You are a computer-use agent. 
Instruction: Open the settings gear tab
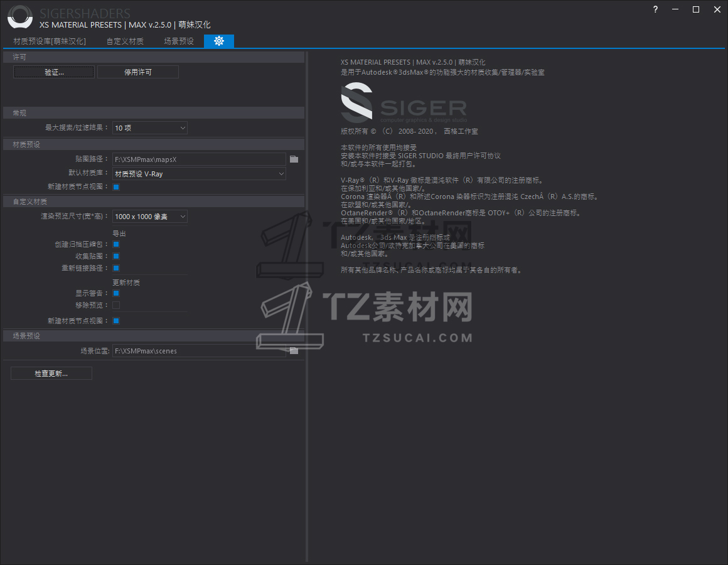pos(218,41)
